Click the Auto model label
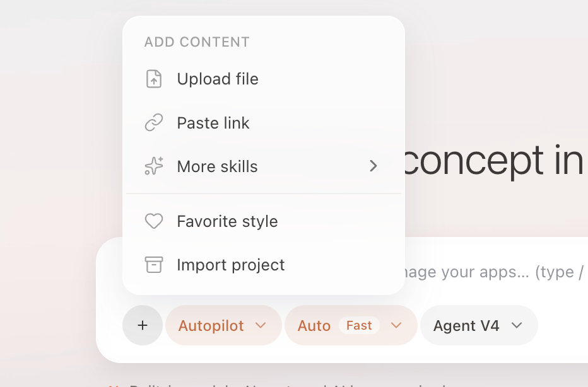This screenshot has height=387, width=588. point(314,326)
